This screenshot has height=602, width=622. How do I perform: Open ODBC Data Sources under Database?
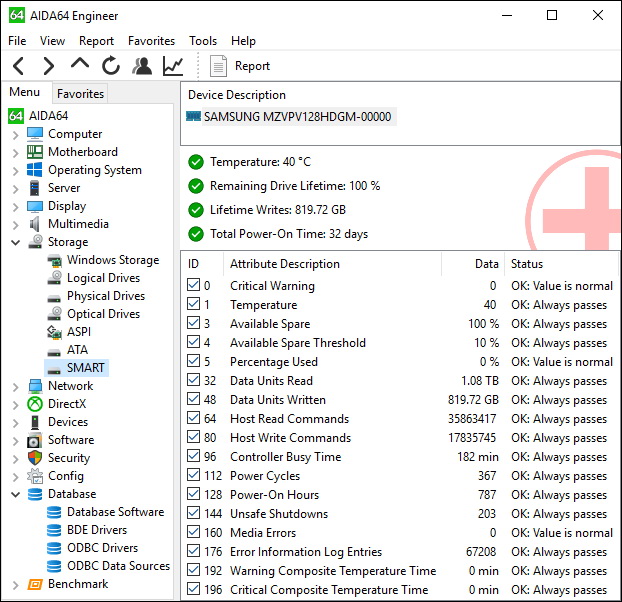[118, 566]
